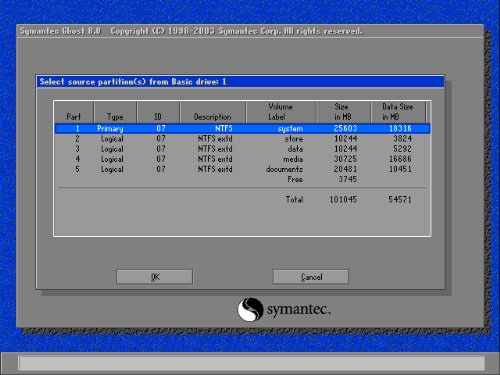Click the OK button
Screen dimensions: 500x375
click(154, 277)
